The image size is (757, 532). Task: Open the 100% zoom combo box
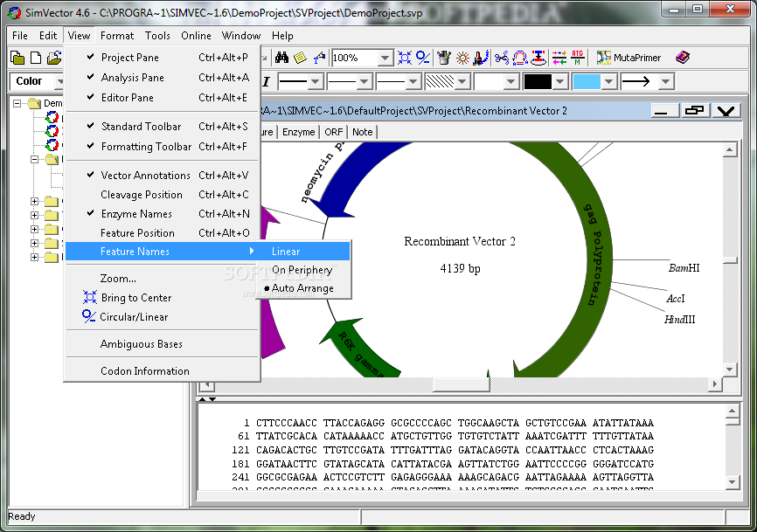pos(385,59)
